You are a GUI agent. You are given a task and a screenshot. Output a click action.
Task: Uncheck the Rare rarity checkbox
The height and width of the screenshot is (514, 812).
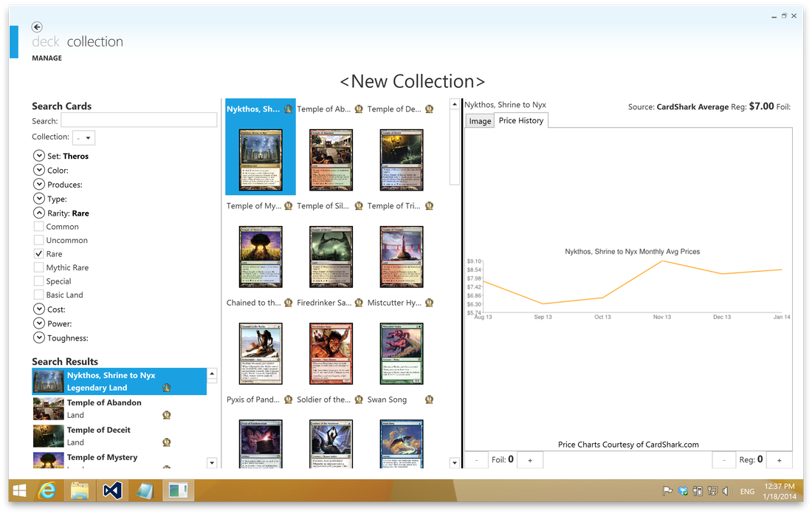click(38, 253)
